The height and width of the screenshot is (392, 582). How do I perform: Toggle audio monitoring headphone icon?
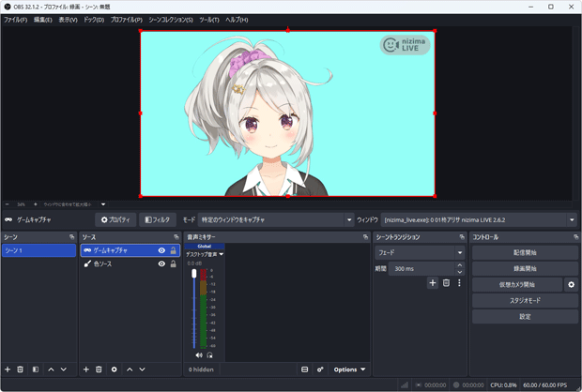pos(209,355)
